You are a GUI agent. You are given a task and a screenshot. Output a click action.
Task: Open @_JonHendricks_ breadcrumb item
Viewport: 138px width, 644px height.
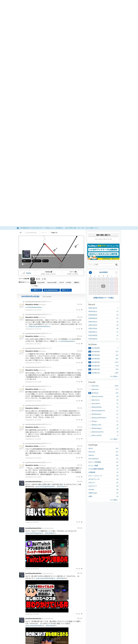(x=32, y=232)
